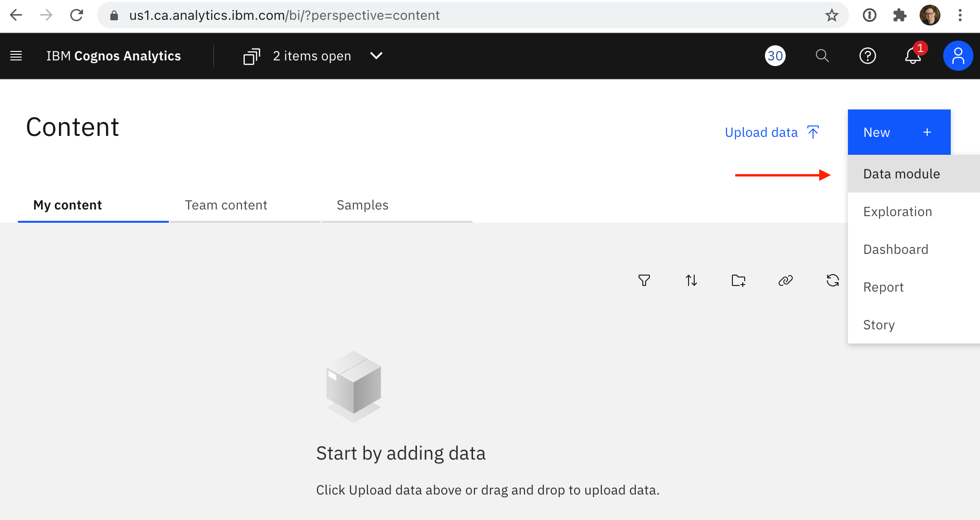Viewport: 980px width, 520px height.
Task: Click the link icon in toolbar
Action: click(x=785, y=281)
